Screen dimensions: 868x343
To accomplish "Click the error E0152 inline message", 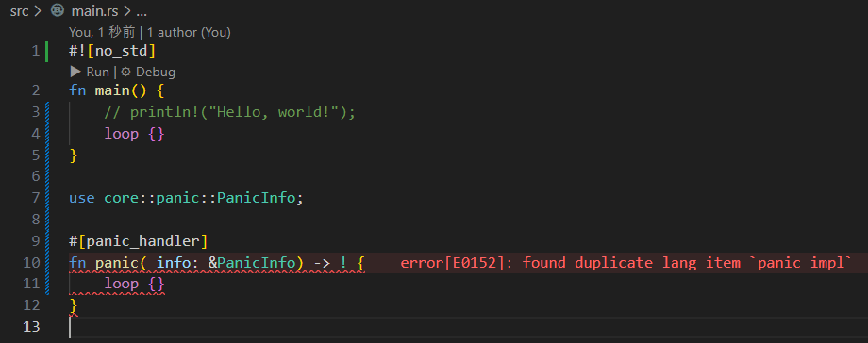I will click(626, 263).
